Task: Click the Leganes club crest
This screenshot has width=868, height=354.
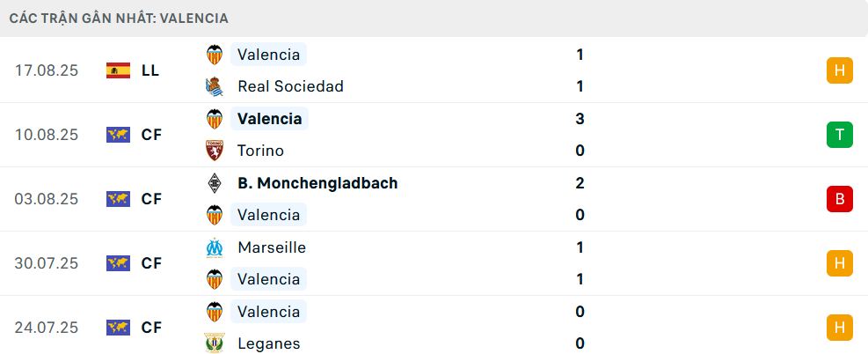Action: click(x=214, y=343)
